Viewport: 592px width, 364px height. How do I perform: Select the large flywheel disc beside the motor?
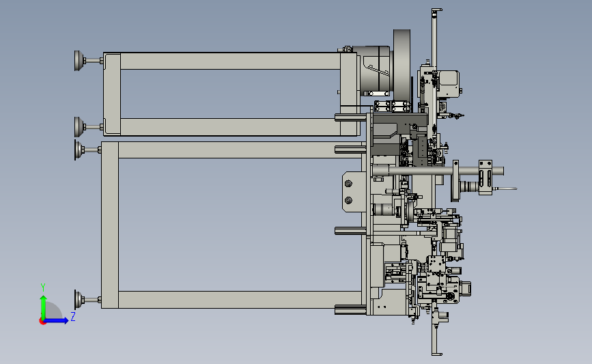point(401,65)
